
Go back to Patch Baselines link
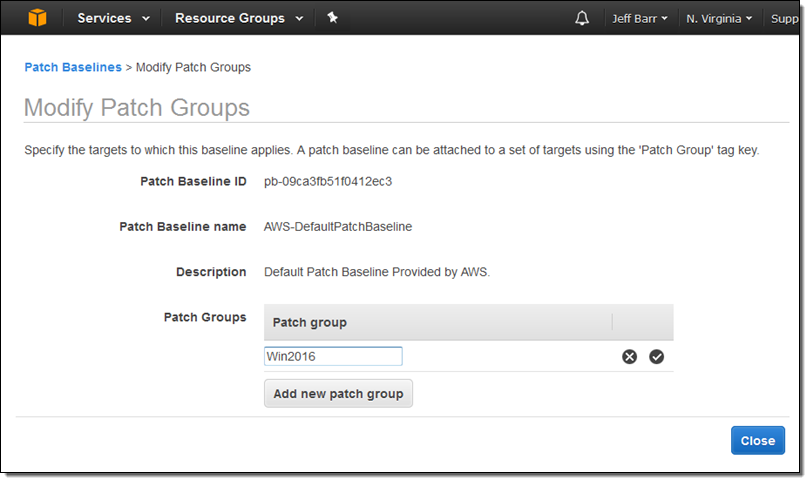[x=73, y=67]
